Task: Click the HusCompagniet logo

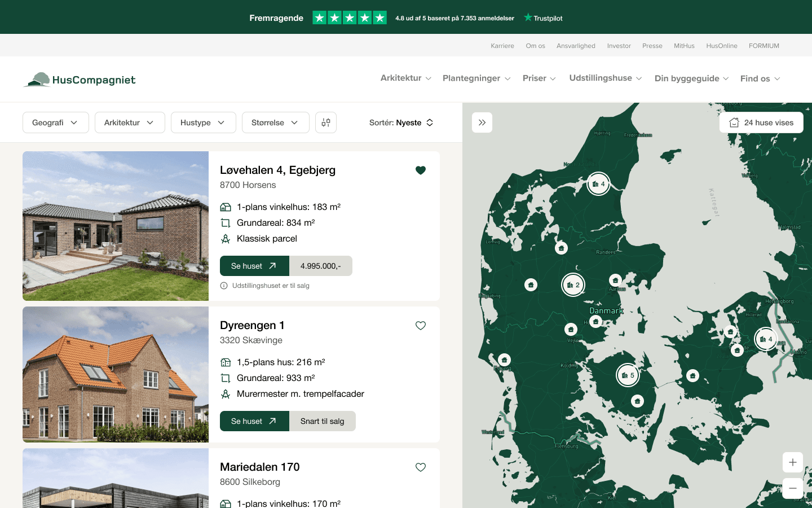Action: coord(80,80)
